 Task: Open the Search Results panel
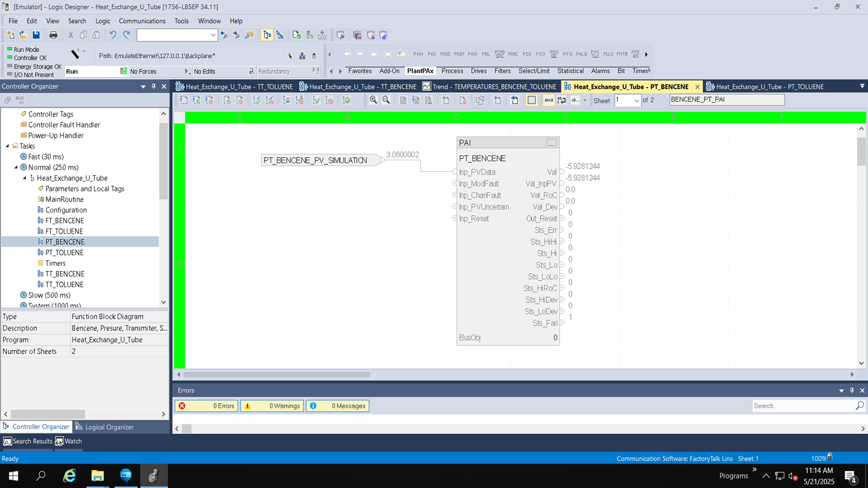click(x=28, y=441)
